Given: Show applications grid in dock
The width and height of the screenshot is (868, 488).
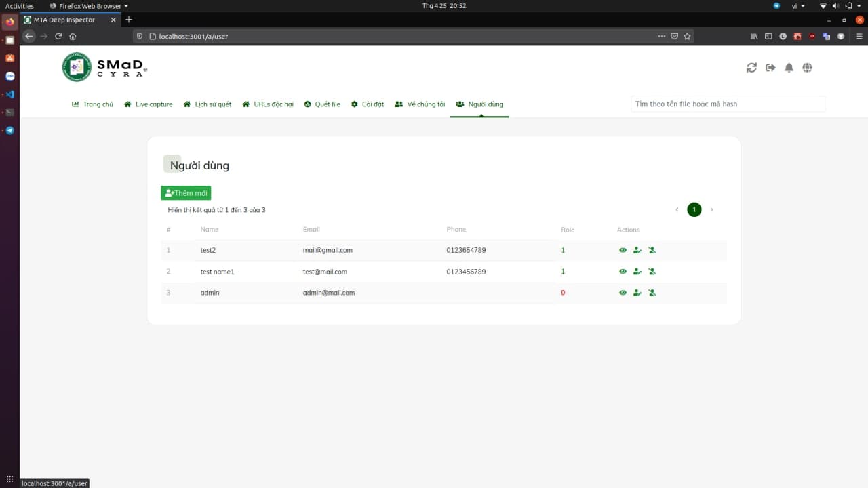Looking at the screenshot, I should pyautogui.click(x=9, y=479).
